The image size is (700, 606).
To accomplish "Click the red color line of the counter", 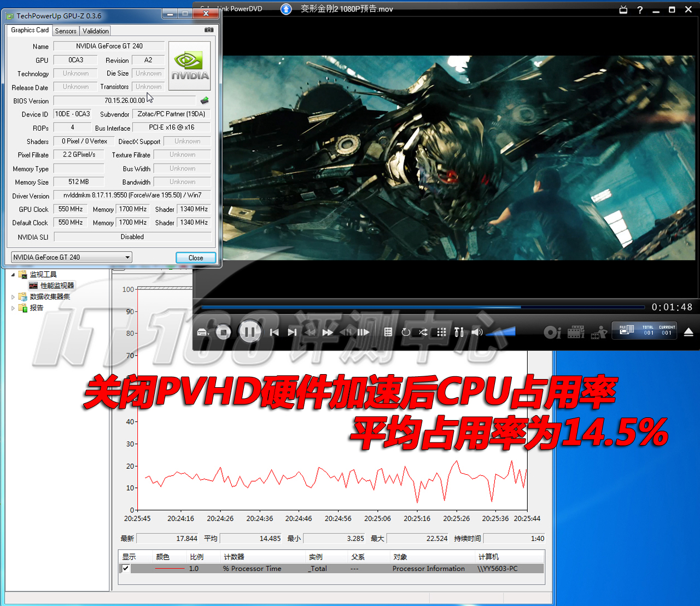I will (170, 569).
